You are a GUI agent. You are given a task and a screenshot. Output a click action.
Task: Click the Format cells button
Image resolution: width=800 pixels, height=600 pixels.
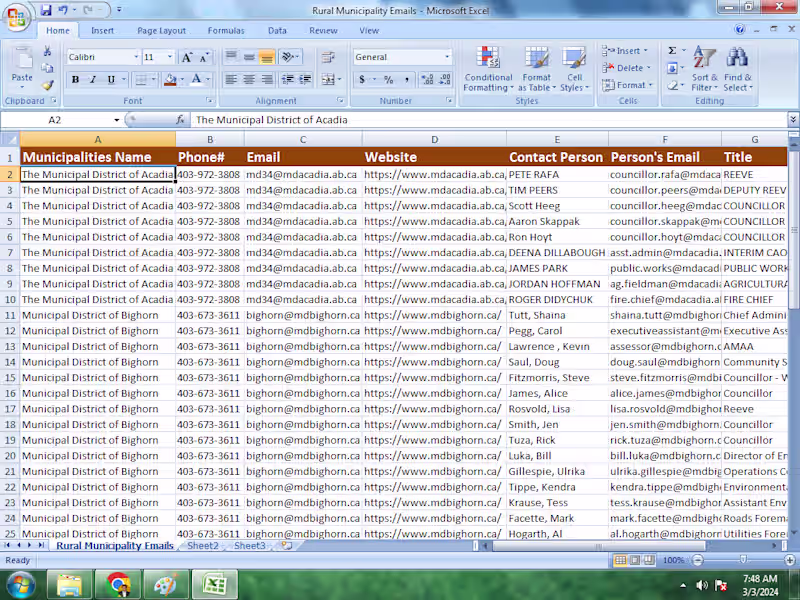(x=628, y=85)
